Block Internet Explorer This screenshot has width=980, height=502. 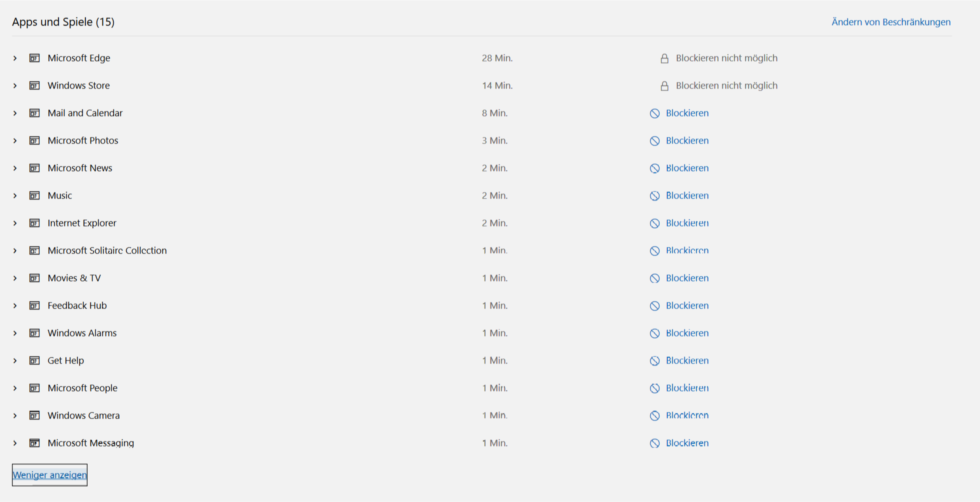[679, 223]
